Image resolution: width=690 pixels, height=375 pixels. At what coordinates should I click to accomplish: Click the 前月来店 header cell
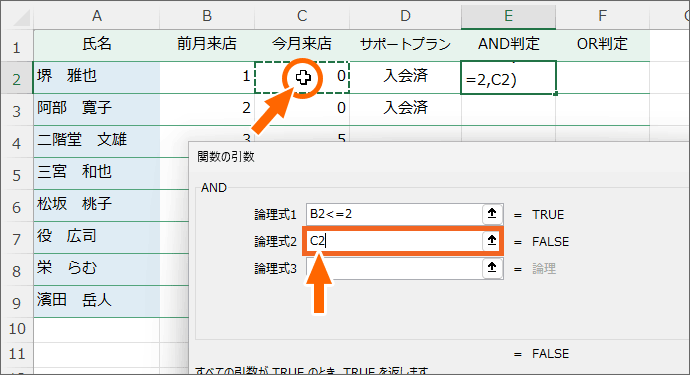(x=207, y=44)
